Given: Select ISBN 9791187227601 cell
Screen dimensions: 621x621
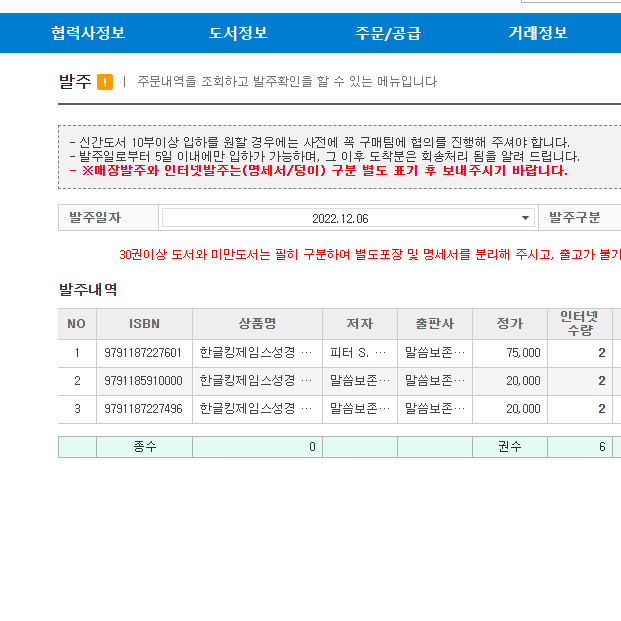Looking at the screenshot, I should [144, 353].
